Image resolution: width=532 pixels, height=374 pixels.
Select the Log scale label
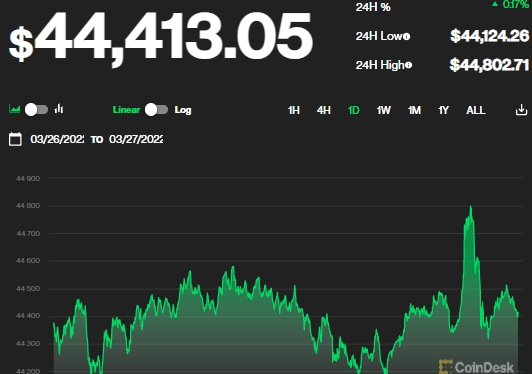point(183,110)
